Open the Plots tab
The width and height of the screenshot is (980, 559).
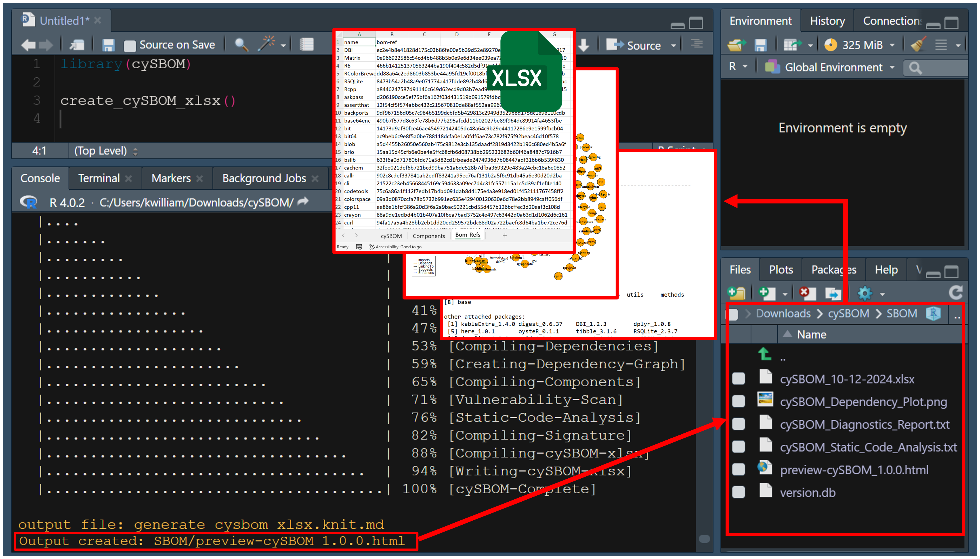coord(781,270)
